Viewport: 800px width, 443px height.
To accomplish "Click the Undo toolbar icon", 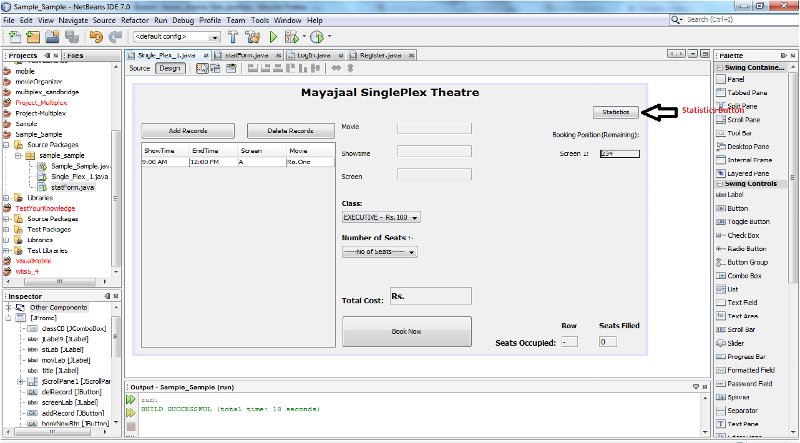I will pos(96,37).
